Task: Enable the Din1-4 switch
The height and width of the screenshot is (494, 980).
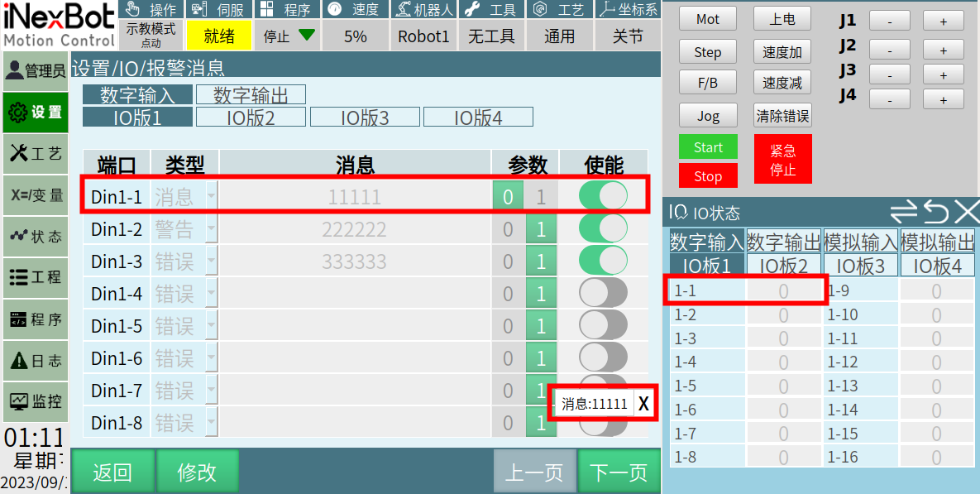Action: pyautogui.click(x=603, y=294)
